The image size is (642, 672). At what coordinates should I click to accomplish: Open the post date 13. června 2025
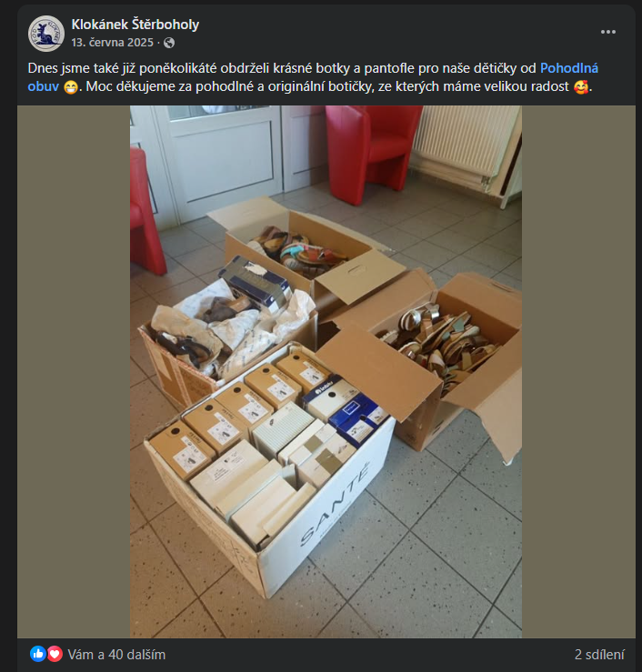click(112, 43)
